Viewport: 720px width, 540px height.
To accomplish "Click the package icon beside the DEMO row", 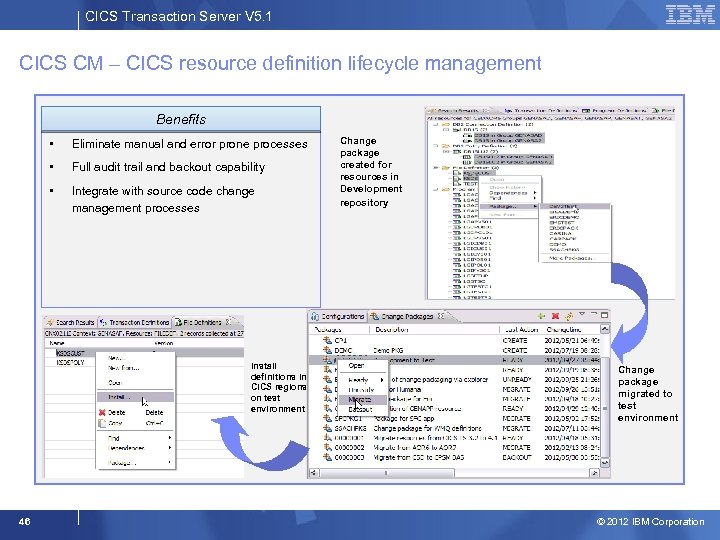I will [327, 350].
